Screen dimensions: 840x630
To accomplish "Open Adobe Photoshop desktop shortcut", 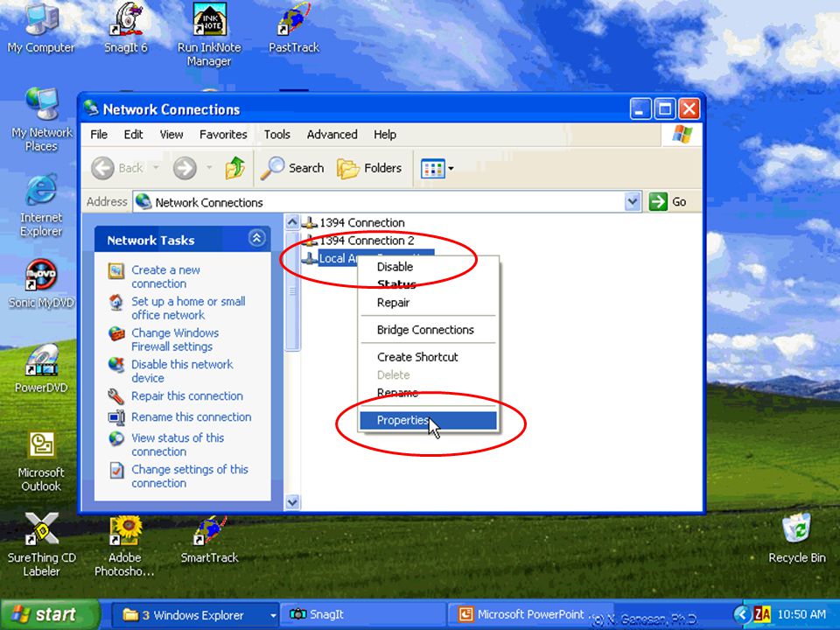I will pos(125,546).
